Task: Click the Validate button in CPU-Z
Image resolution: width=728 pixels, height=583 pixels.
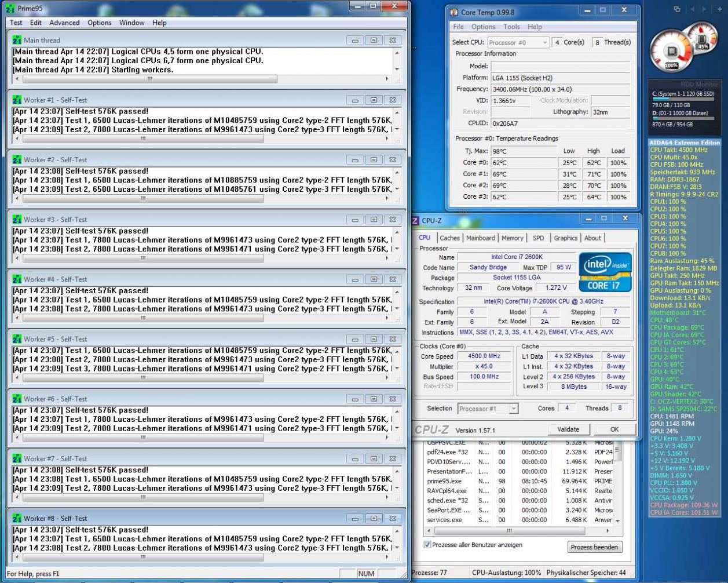Action: (x=568, y=429)
